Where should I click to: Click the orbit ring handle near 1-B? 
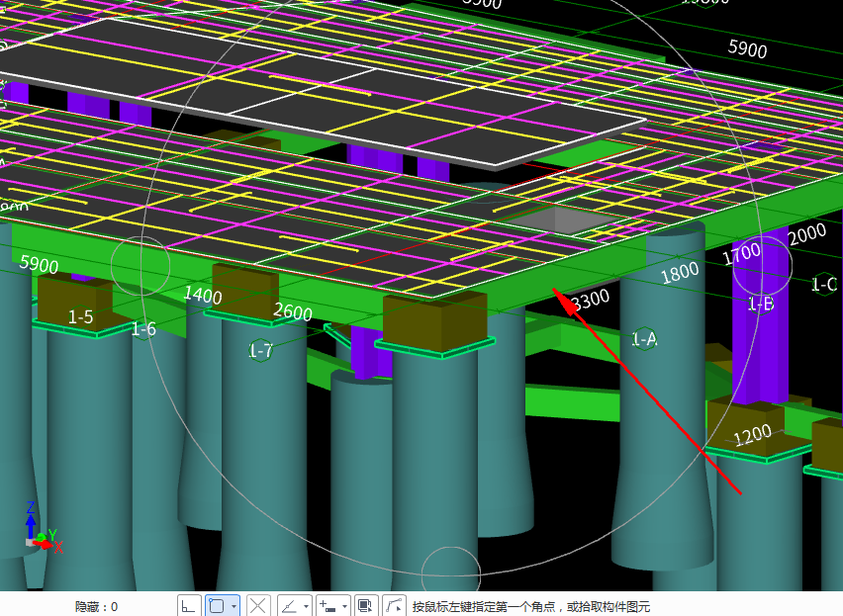coord(762,265)
